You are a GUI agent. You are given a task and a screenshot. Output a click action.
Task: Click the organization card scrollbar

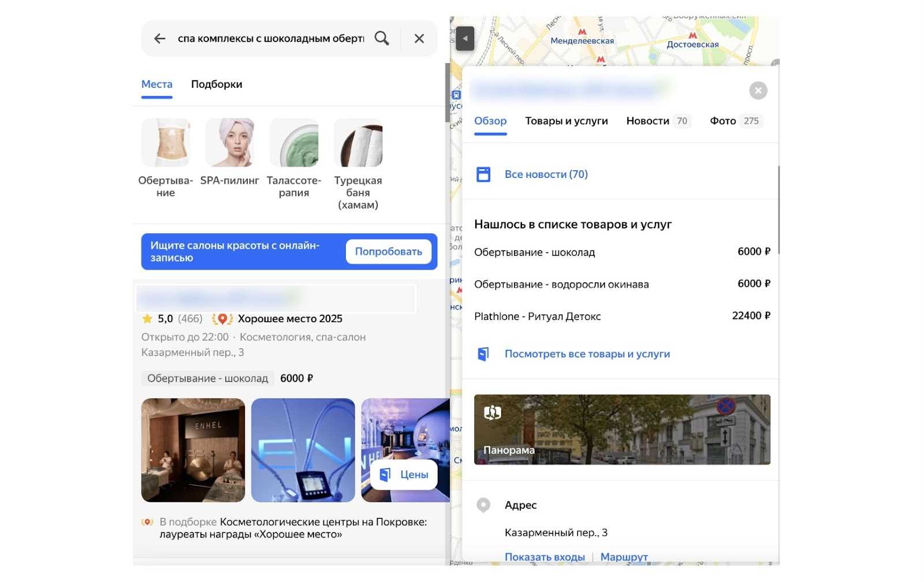pos(778,210)
